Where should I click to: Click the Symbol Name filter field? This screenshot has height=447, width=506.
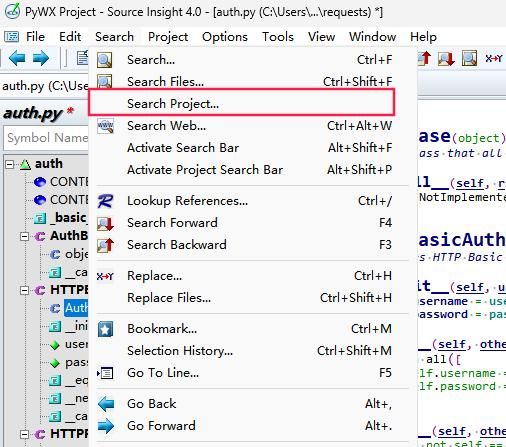coord(46,138)
